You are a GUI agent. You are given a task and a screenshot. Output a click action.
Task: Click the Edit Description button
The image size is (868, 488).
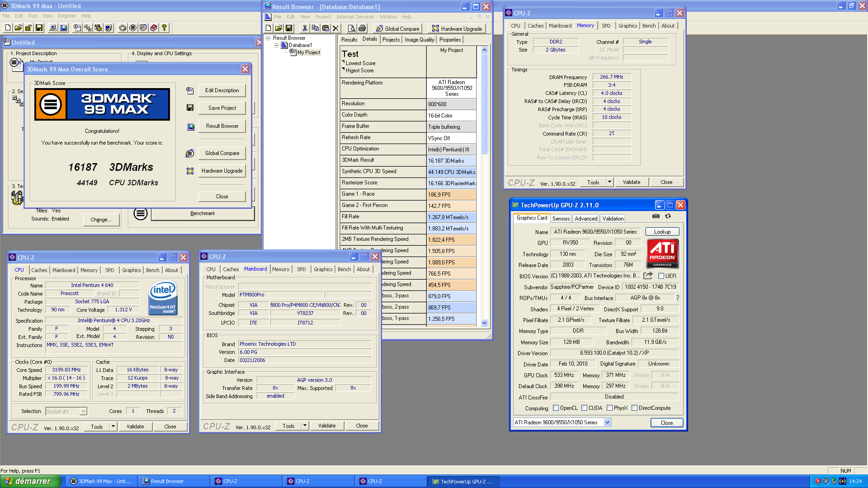click(222, 90)
